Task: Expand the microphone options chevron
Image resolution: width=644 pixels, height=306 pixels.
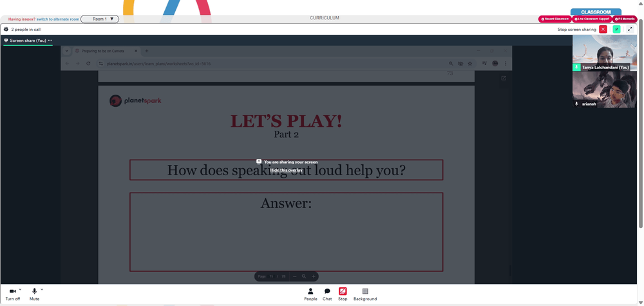Action: tap(42, 289)
